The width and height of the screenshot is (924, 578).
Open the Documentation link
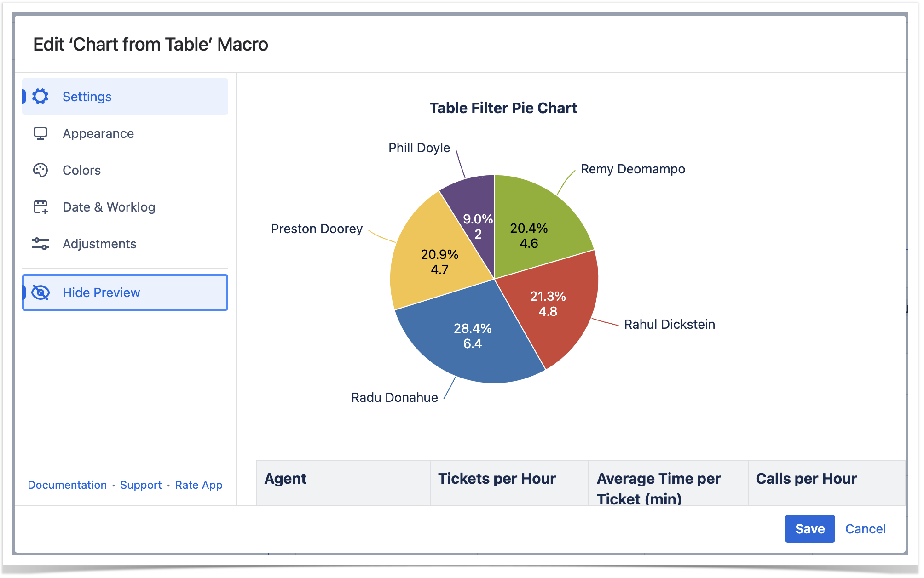pyautogui.click(x=67, y=485)
